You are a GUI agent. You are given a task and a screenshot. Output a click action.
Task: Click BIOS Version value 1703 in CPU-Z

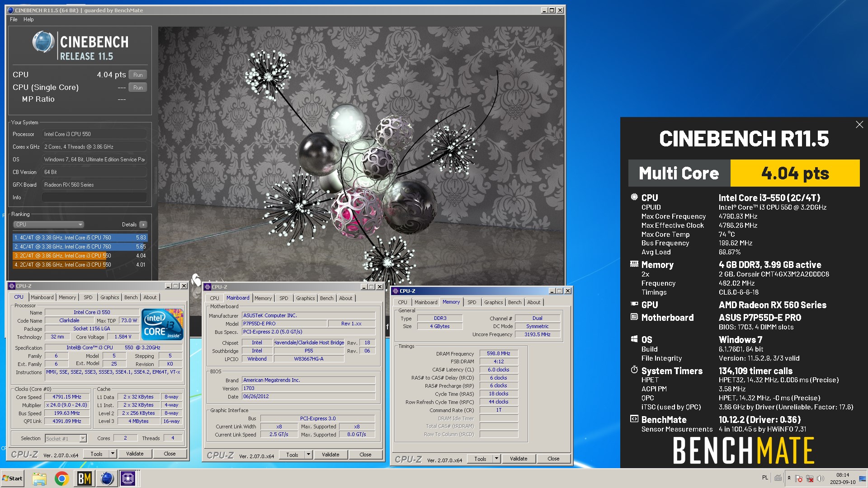[308, 388]
